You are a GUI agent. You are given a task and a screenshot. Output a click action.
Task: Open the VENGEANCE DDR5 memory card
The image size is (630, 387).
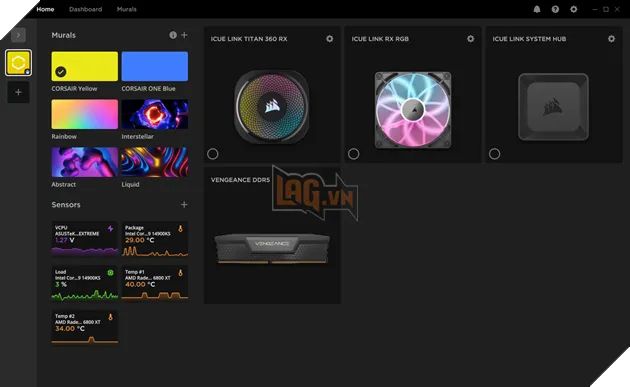coord(272,235)
